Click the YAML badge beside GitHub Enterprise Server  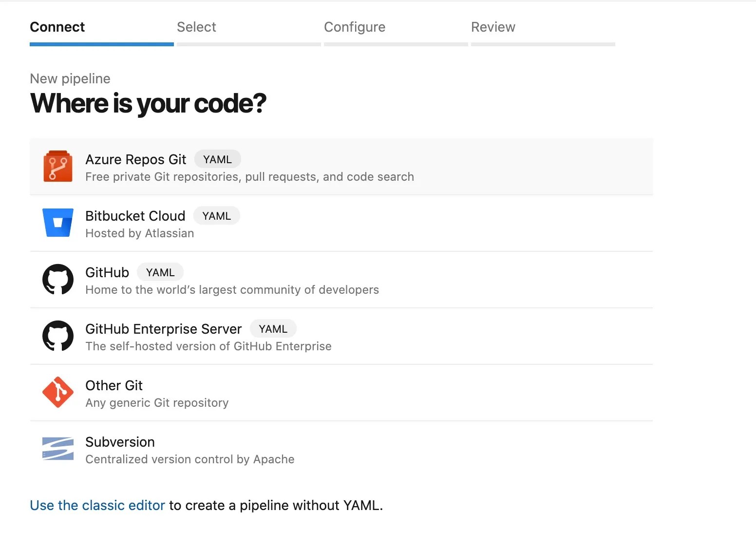click(x=273, y=329)
